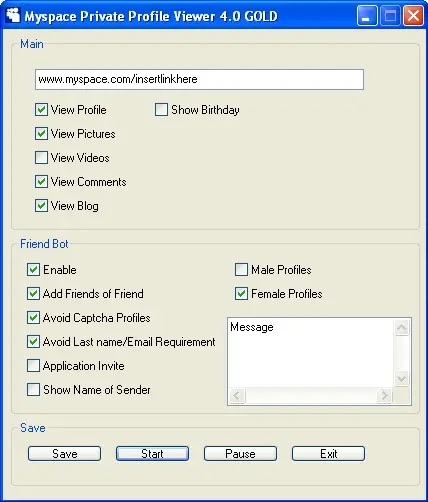This screenshot has height=502, width=428.
Task: Disable Avoid Captcha Profiles option
Action: 33,318
